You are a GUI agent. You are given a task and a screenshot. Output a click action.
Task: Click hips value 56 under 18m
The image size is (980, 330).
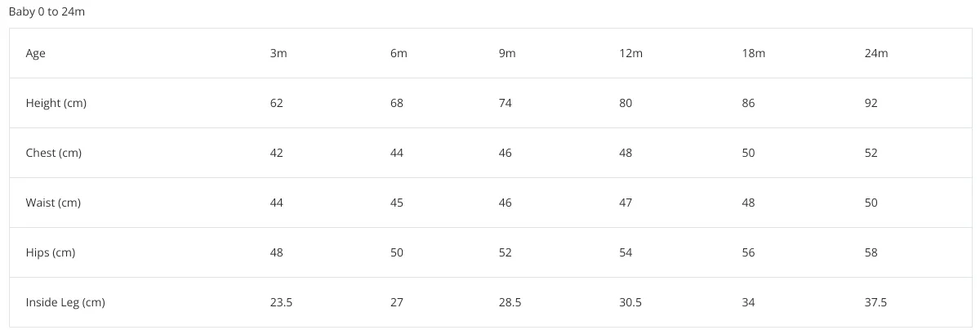click(x=748, y=252)
